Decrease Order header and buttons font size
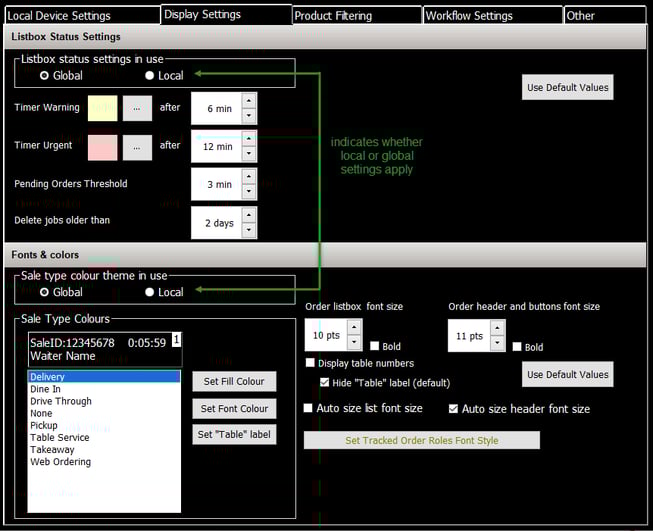 [x=497, y=343]
